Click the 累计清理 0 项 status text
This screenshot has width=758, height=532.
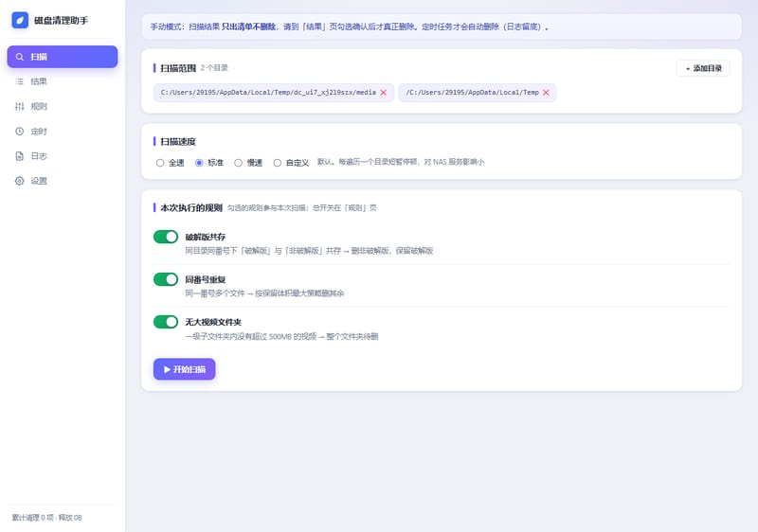46,518
